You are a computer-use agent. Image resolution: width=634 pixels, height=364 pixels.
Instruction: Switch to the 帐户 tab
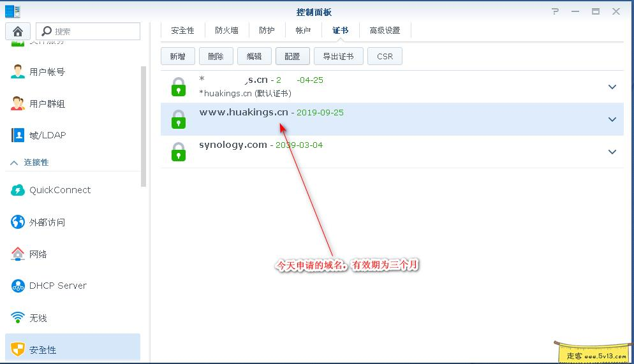click(x=303, y=31)
